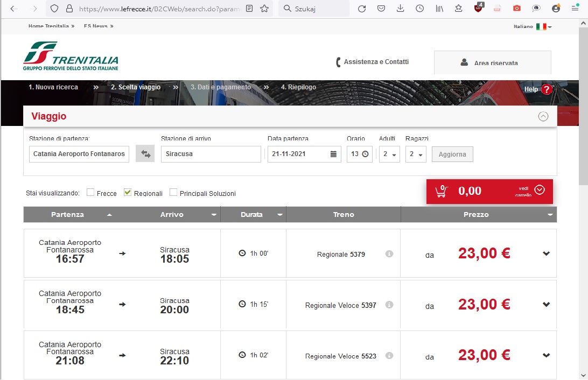Expand price details for the 18:45 train
588x380 pixels.
click(546, 304)
